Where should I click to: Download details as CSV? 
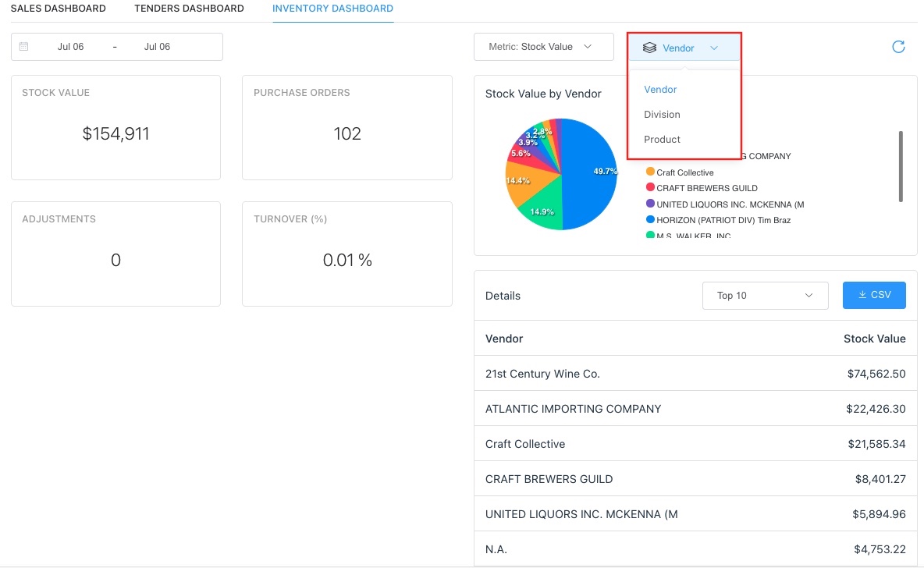point(874,295)
